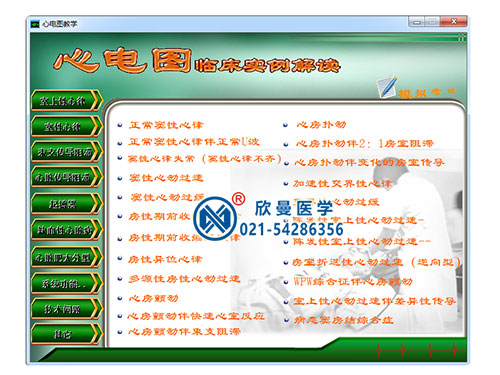View the 窦性心动过缓 example

tap(167, 197)
